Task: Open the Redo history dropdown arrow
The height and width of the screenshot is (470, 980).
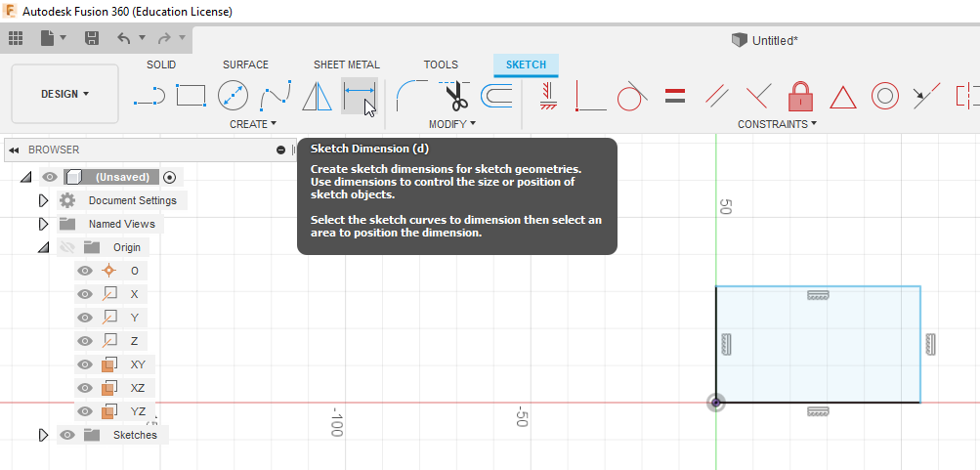Action: tap(182, 38)
